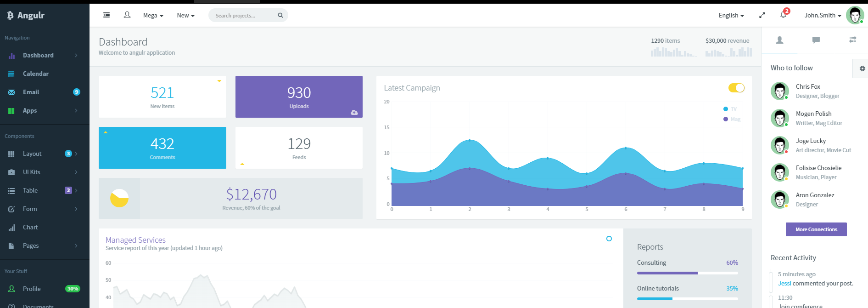The width and height of the screenshot is (868, 308).
Task: Click the search magnifier icon
Action: 280,15
